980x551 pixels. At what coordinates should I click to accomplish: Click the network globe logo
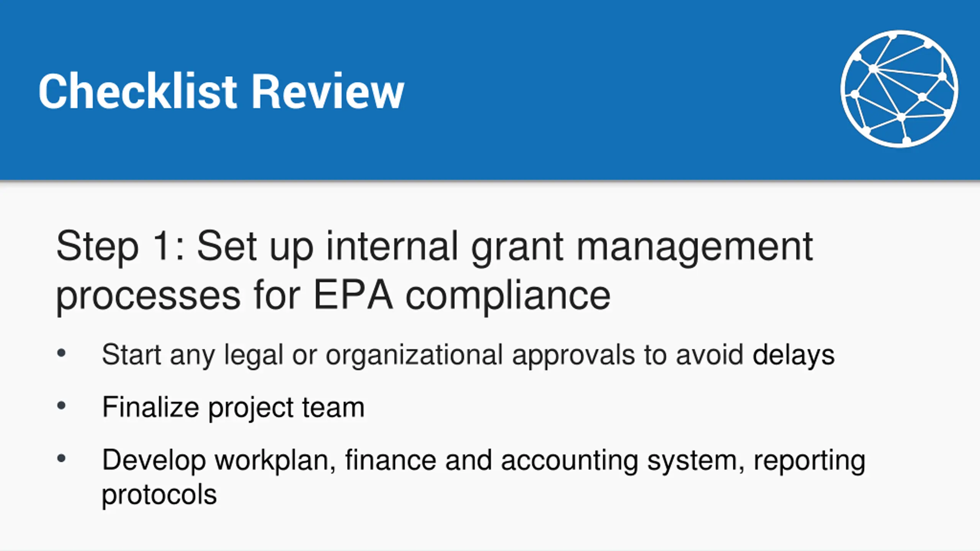pyautogui.click(x=899, y=89)
